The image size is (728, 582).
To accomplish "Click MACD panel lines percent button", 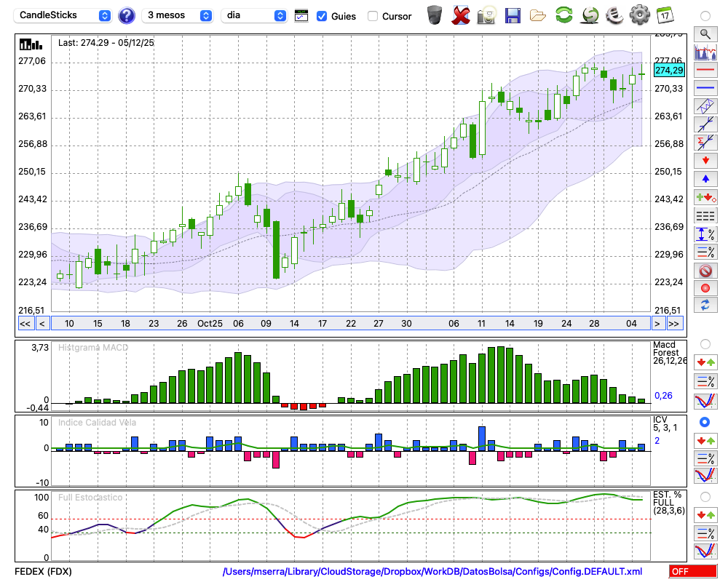I will click(705, 381).
